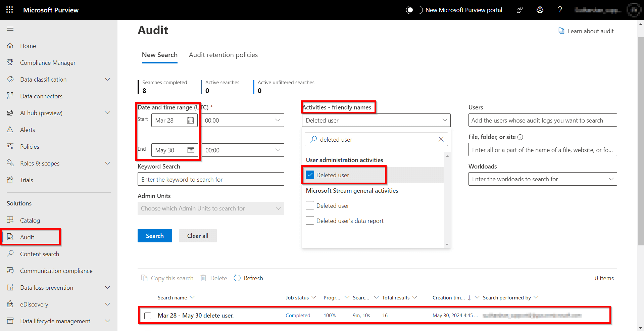
Task: Clear the 'deleted user' activity search text
Action: [x=441, y=139]
